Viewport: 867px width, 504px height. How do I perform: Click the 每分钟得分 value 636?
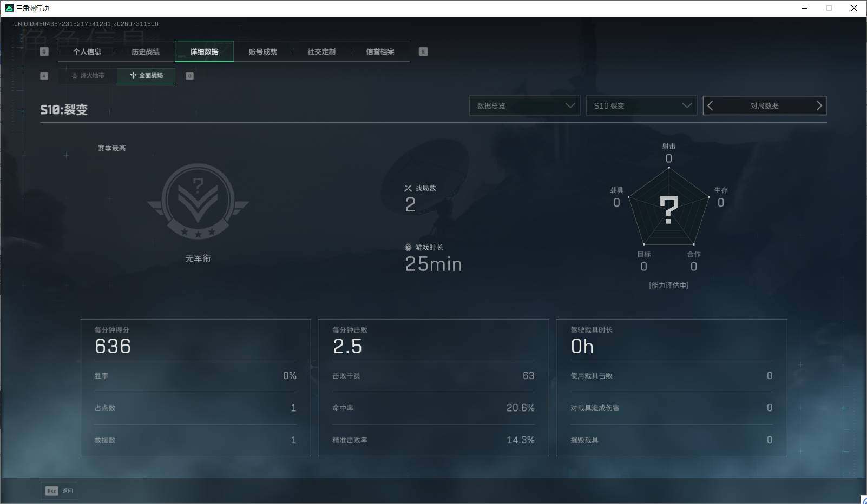click(x=113, y=346)
